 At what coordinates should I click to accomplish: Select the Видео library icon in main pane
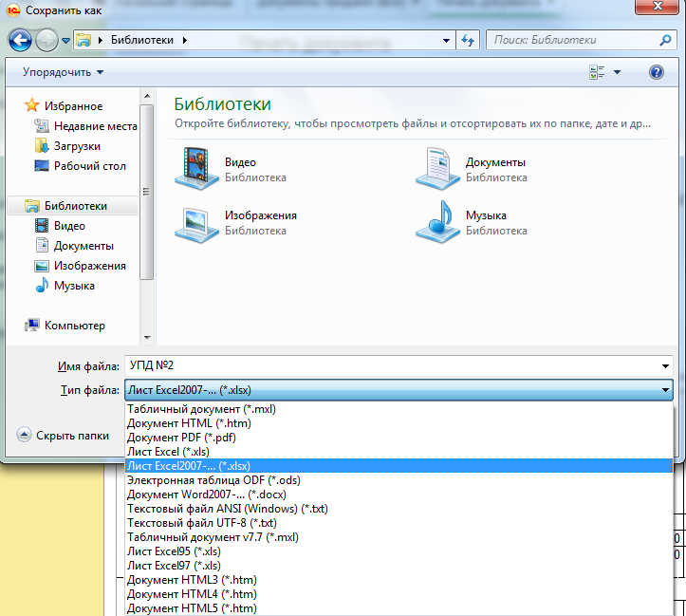click(x=196, y=168)
